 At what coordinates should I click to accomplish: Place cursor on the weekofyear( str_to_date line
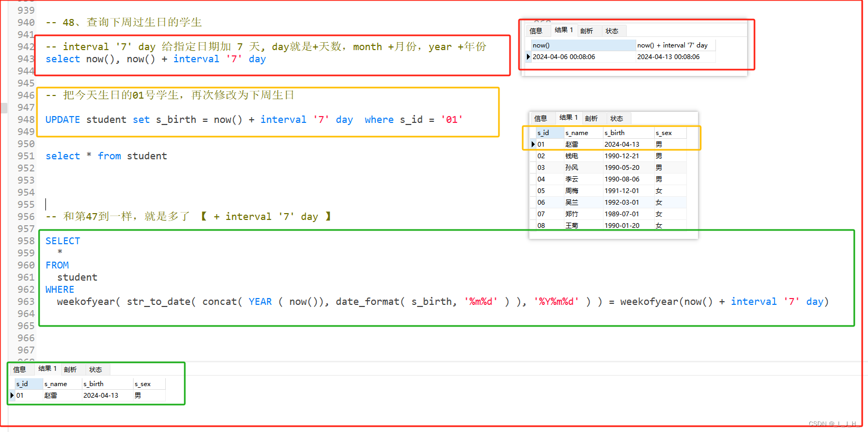tap(443, 302)
